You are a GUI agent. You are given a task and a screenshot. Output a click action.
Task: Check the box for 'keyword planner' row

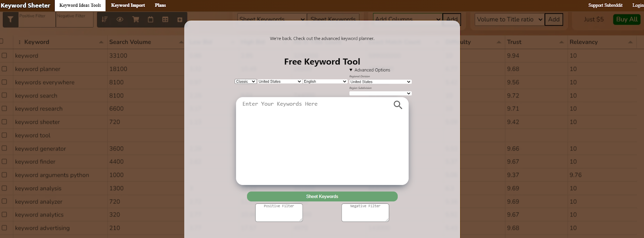tap(4, 69)
